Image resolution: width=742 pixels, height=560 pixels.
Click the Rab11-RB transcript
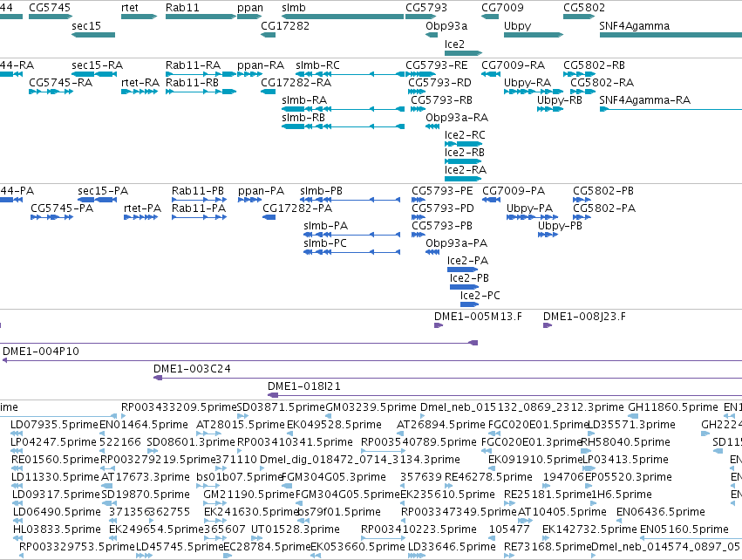pyautogui.click(x=201, y=92)
